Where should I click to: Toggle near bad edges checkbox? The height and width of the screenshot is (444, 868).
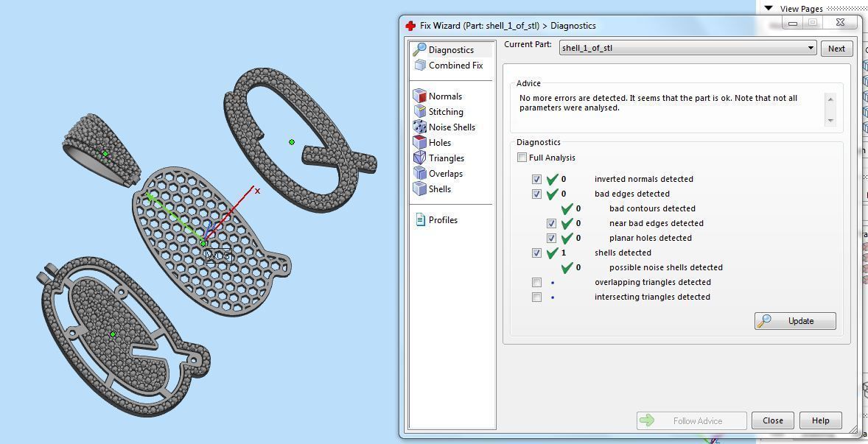click(x=551, y=223)
